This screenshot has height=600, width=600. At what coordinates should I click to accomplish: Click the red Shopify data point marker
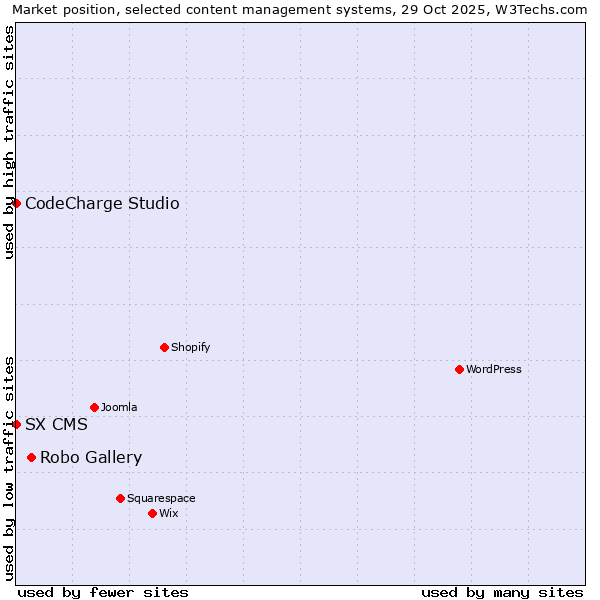[164, 347]
